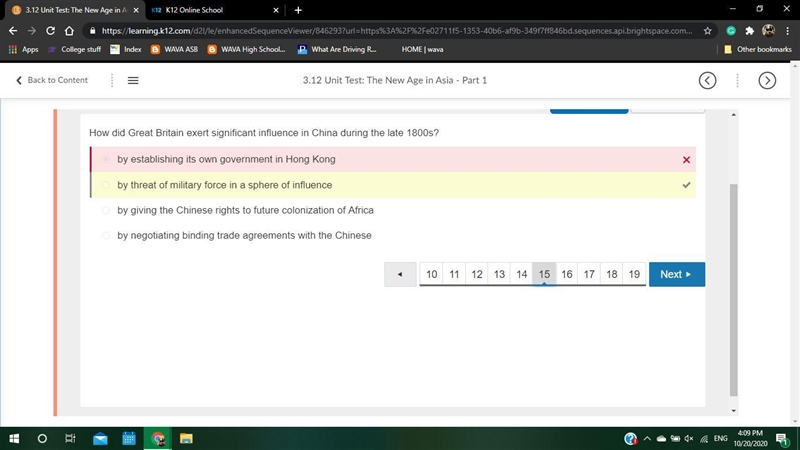Select colonization of Africa answer radio
The width and height of the screenshot is (800, 450).
click(106, 210)
